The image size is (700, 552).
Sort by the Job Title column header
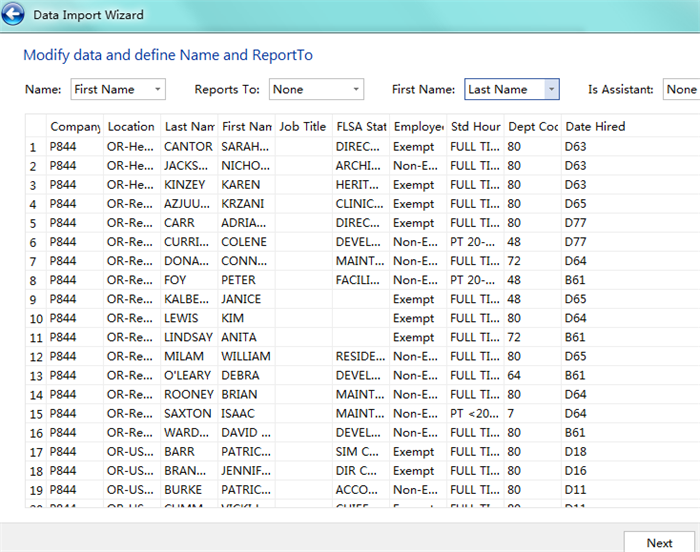303,127
